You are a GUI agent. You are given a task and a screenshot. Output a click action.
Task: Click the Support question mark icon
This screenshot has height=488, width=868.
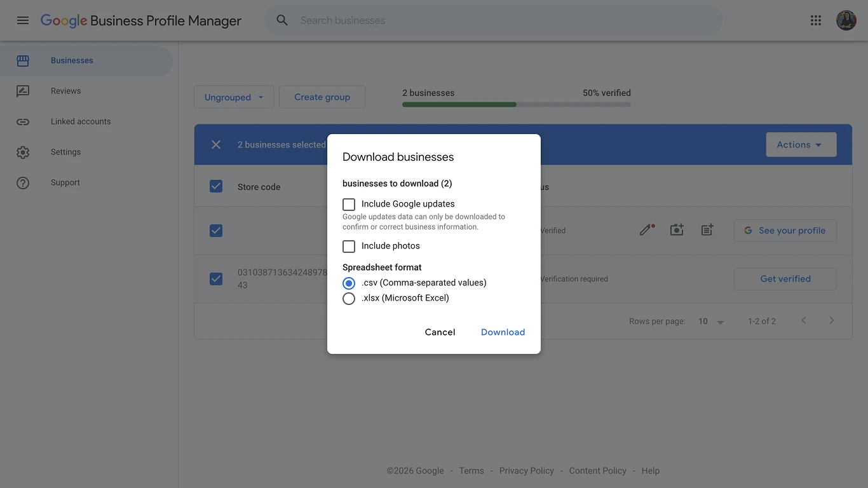pyautogui.click(x=23, y=183)
